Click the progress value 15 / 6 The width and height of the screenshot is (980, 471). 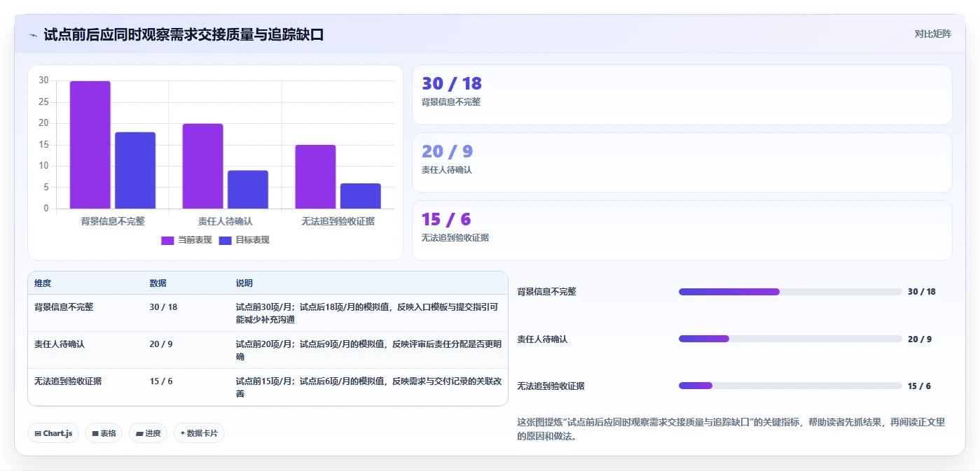pos(920,386)
